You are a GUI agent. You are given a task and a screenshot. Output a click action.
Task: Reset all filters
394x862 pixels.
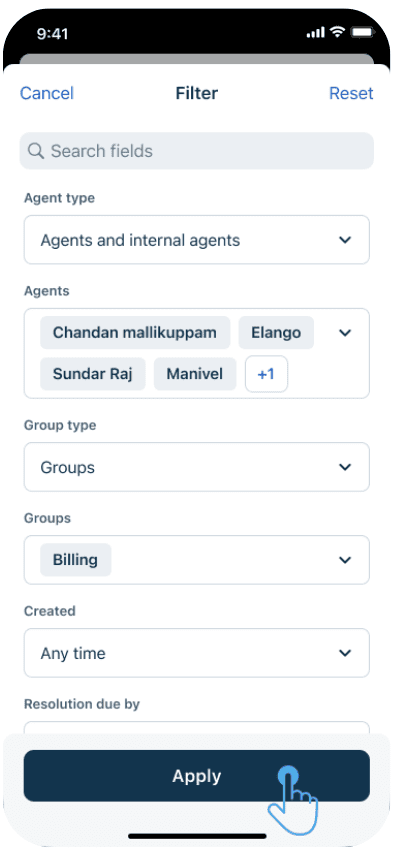pyautogui.click(x=351, y=93)
